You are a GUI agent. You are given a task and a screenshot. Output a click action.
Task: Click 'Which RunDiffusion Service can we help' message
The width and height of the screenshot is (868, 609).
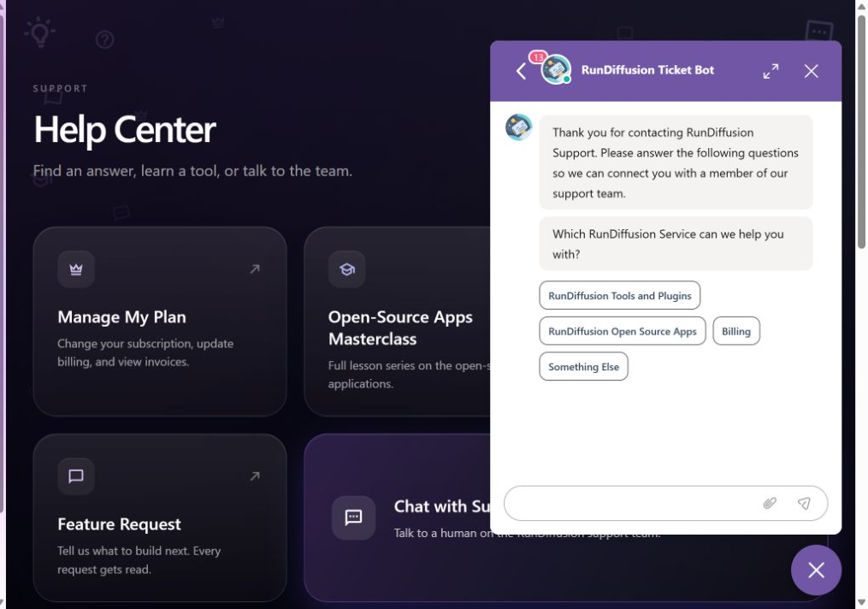tap(676, 244)
